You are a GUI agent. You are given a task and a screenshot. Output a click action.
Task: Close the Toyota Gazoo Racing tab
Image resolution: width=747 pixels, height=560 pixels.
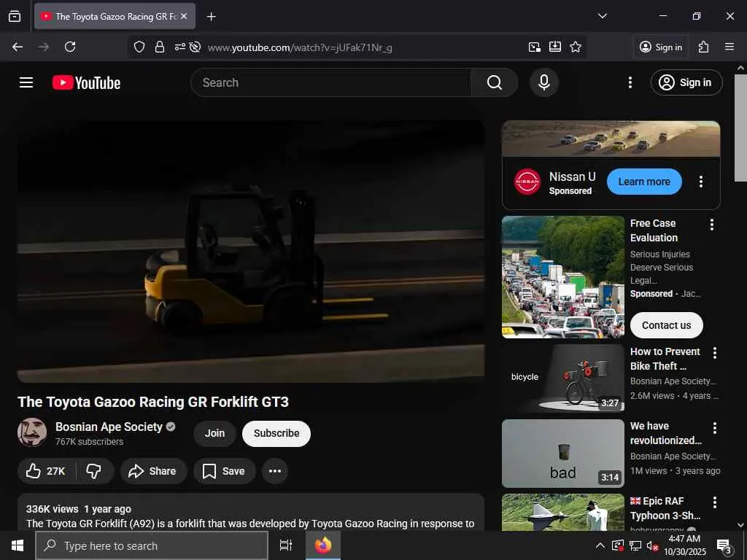[x=184, y=16]
